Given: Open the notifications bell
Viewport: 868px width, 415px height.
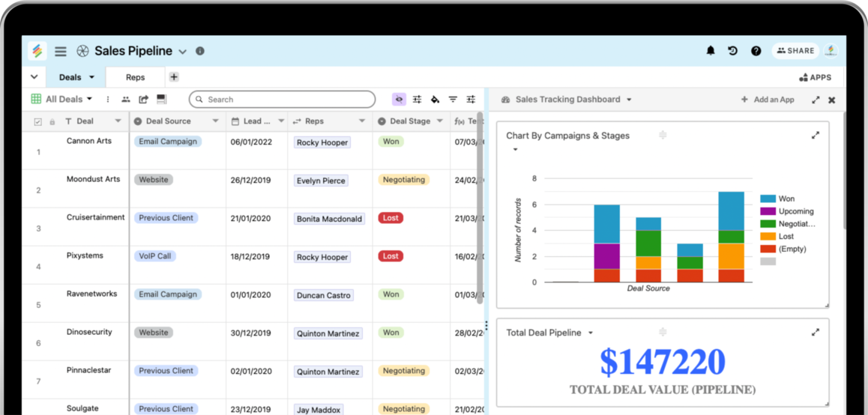Looking at the screenshot, I should pos(711,51).
